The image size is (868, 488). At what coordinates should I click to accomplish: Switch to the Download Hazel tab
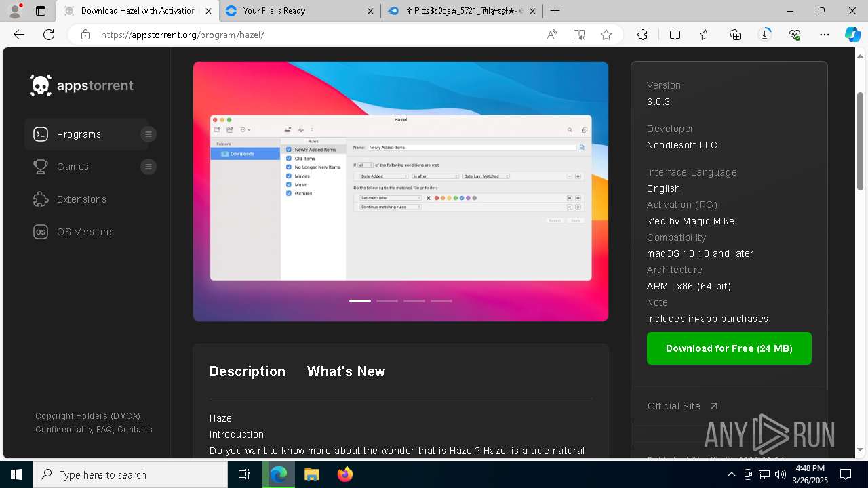pos(138,11)
